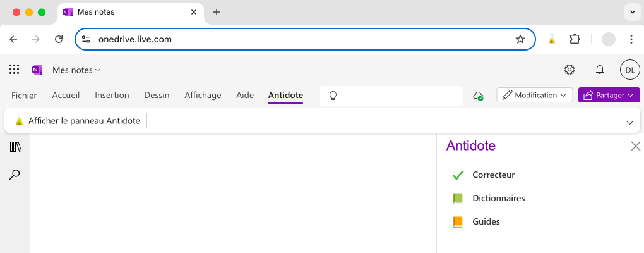Switch to the Insertion ribbon tab

112,96
